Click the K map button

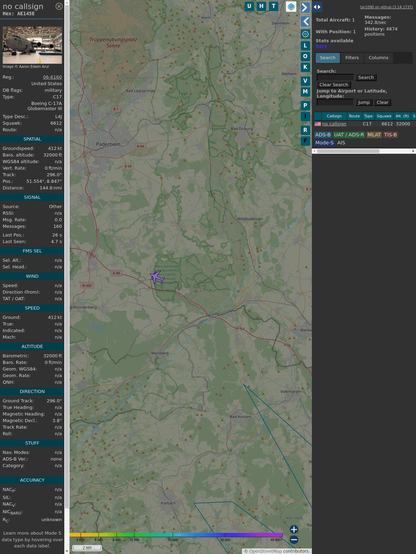(x=305, y=67)
